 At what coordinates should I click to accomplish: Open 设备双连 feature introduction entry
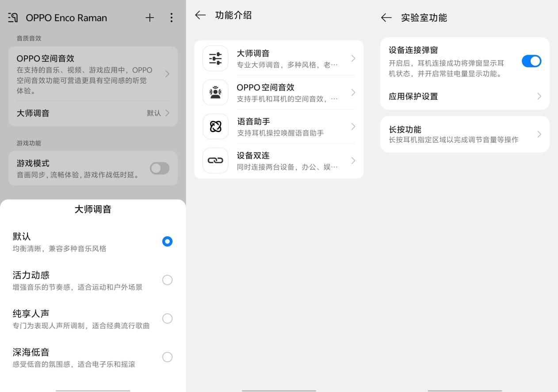coord(279,160)
